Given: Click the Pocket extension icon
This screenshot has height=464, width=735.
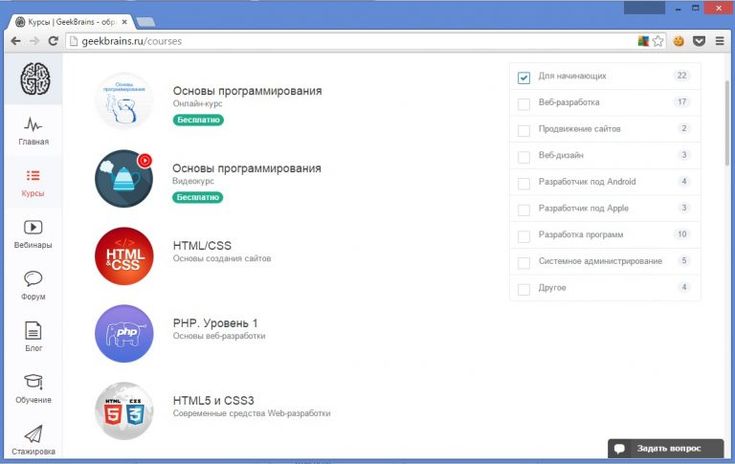Looking at the screenshot, I should [x=699, y=41].
